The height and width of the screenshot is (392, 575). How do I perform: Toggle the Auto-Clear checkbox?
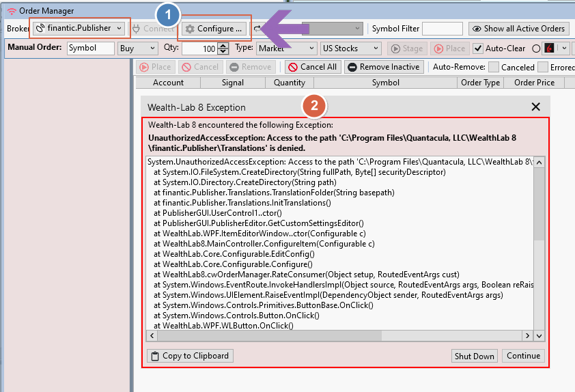[x=478, y=48]
